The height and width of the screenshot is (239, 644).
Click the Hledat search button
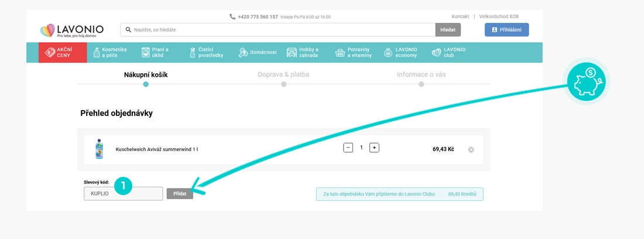448,30
